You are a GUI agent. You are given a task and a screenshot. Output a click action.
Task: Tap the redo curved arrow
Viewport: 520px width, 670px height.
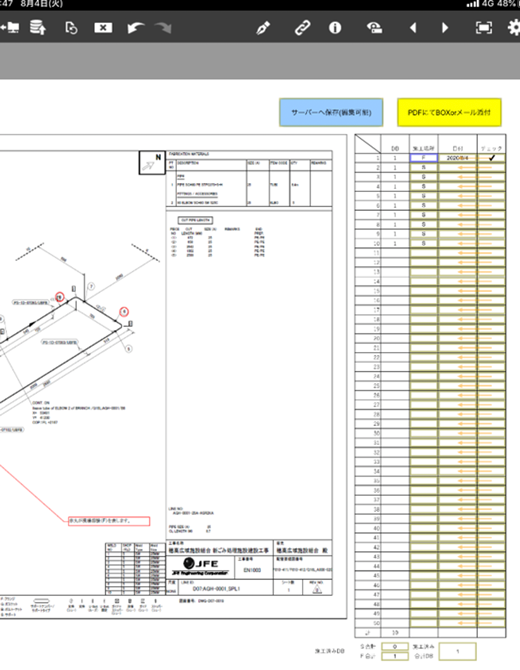click(163, 28)
